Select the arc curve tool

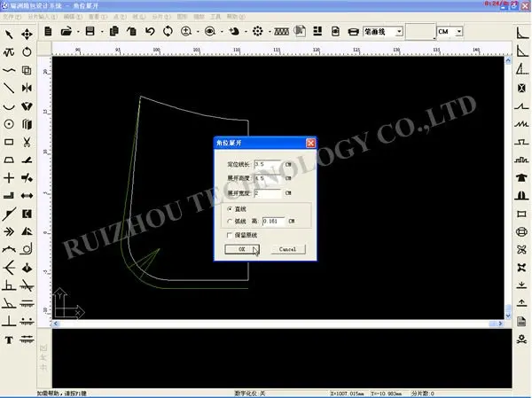(x=9, y=106)
